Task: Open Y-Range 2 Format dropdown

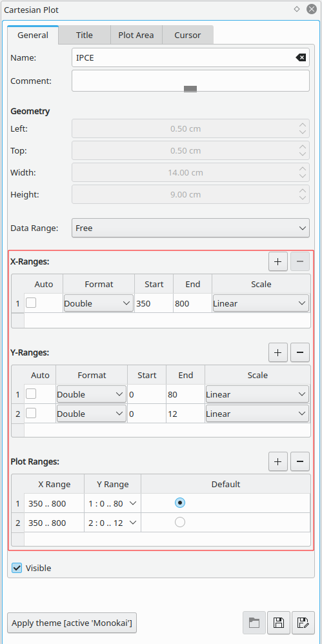Action: click(x=92, y=414)
